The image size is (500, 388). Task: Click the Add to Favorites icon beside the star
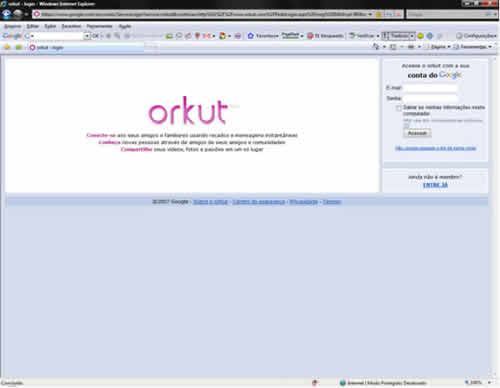click(x=18, y=47)
